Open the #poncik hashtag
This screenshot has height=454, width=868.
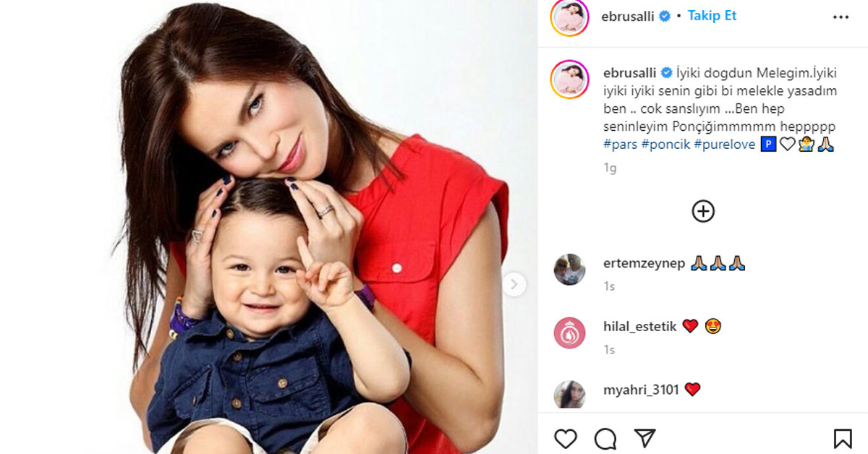[665, 144]
